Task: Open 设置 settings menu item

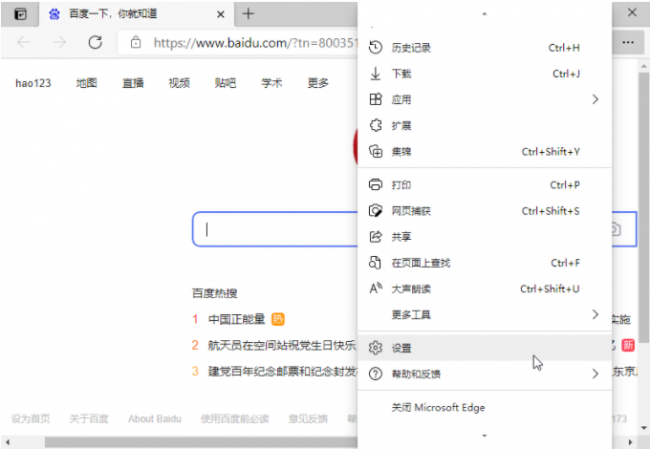Action: [x=485, y=348]
